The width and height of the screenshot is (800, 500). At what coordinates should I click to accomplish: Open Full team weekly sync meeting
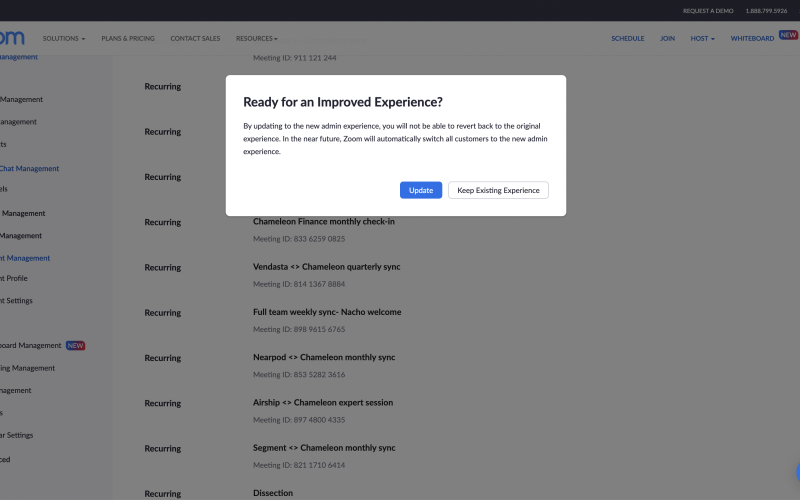point(327,312)
